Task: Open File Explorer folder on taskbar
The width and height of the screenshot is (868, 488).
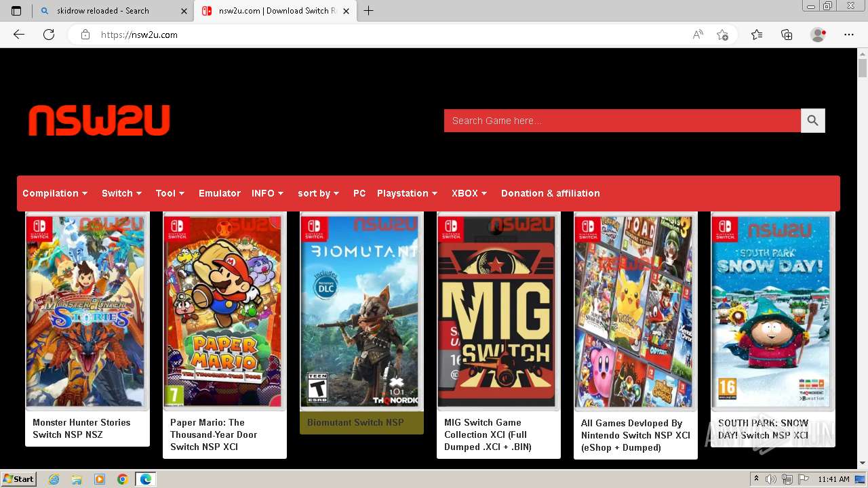Action: pos(77,479)
